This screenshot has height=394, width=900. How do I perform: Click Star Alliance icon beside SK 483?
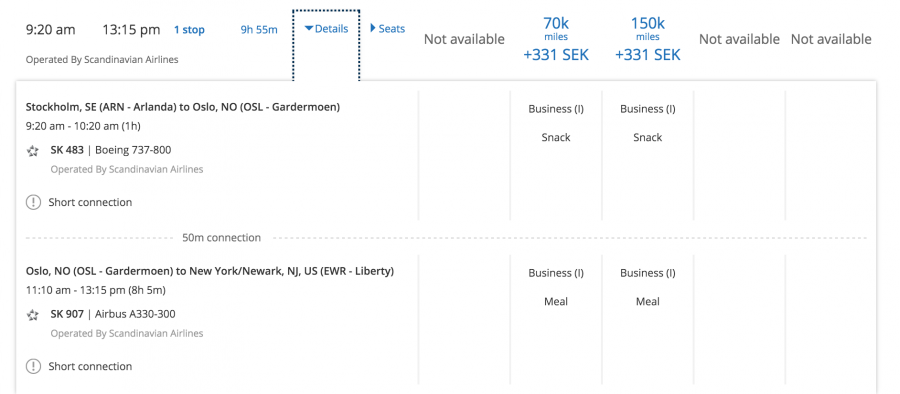[33, 151]
